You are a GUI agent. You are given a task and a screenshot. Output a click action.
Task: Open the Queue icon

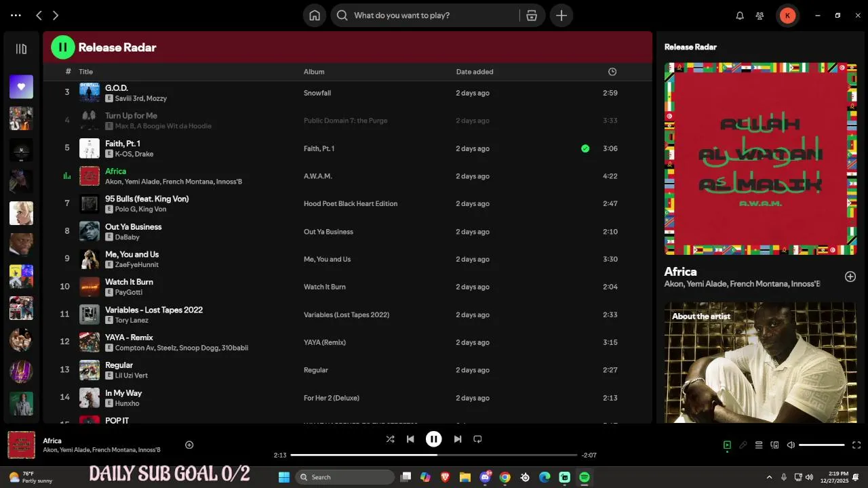coord(759,445)
